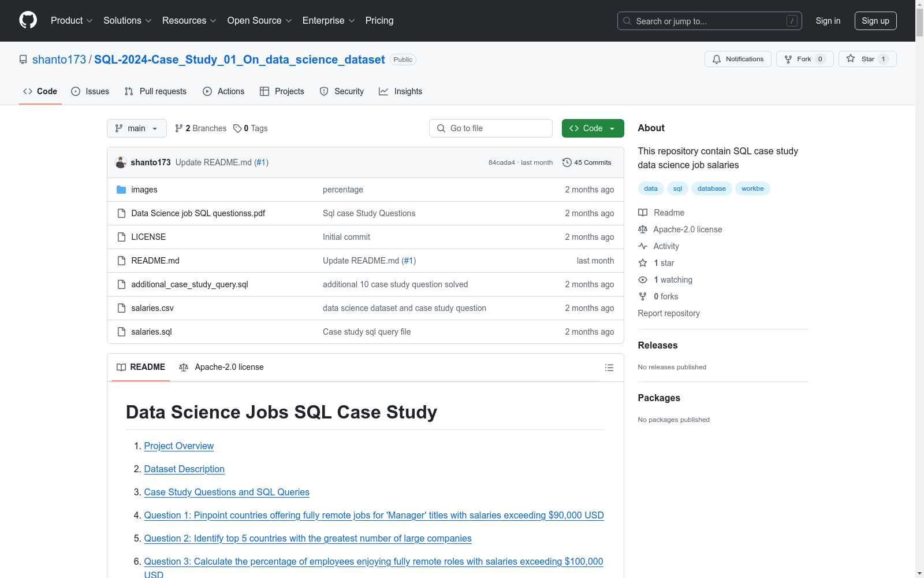This screenshot has width=924, height=578.
Task: Click the file icon beside additional_case_study_query.sql
Action: 121,284
